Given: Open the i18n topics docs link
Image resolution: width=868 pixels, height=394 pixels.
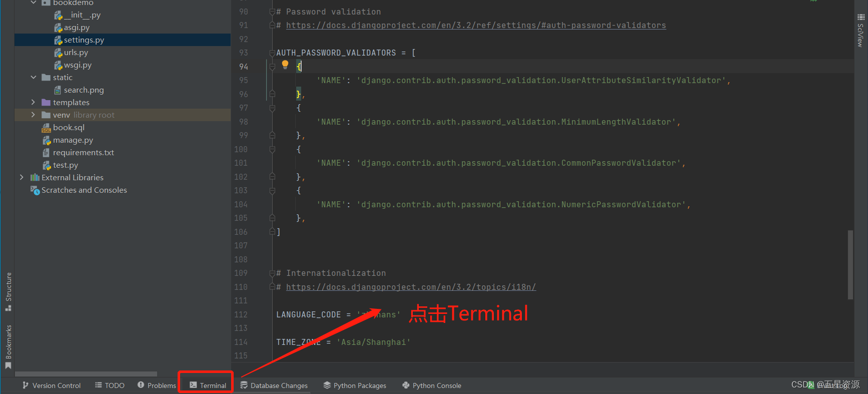Looking at the screenshot, I should [x=411, y=287].
